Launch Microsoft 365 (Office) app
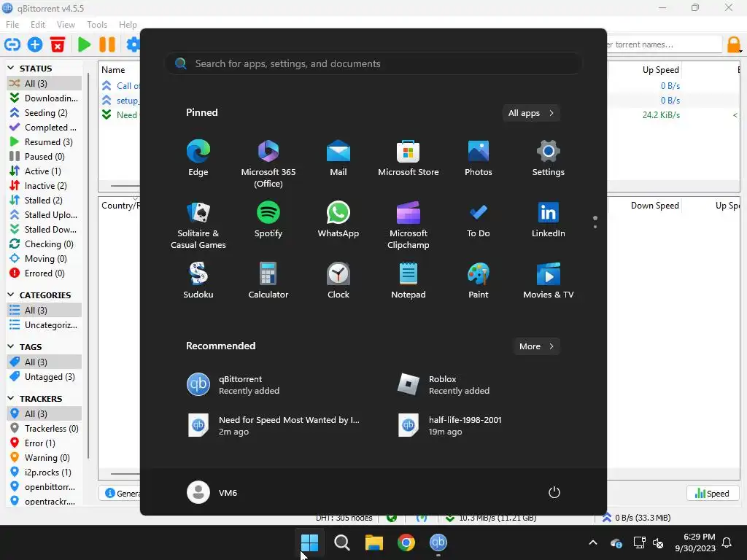Image resolution: width=747 pixels, height=560 pixels. pyautogui.click(x=268, y=164)
